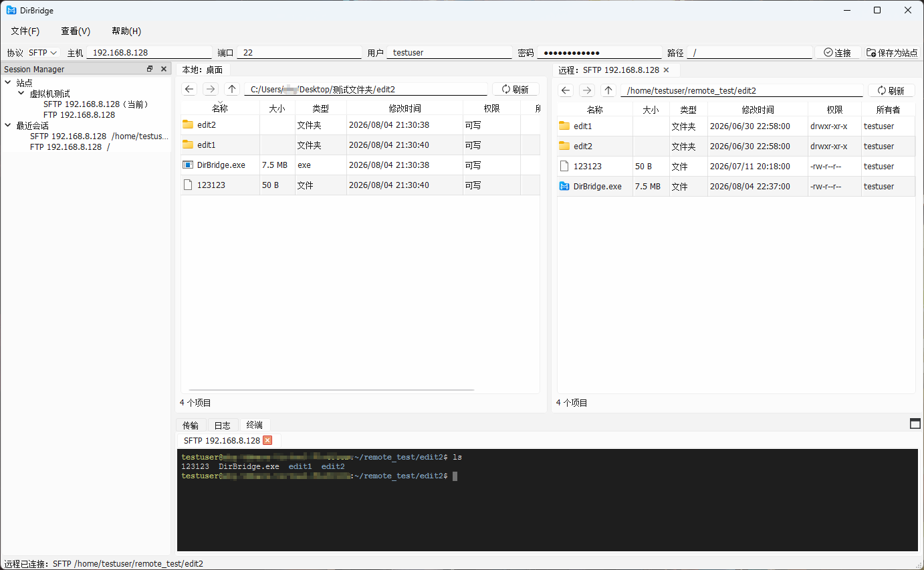The height and width of the screenshot is (570, 924).
Task: Sort remote files by 所有者 column
Action: coord(888,110)
